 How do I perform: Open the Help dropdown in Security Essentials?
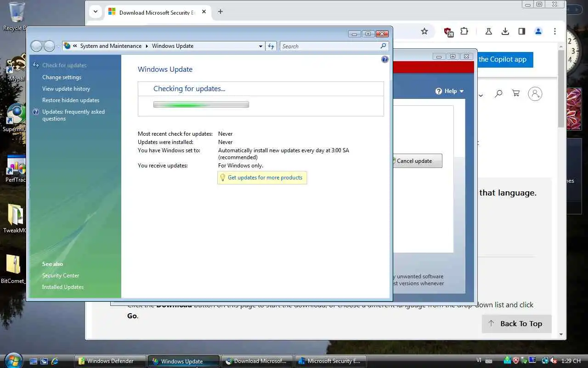[450, 91]
